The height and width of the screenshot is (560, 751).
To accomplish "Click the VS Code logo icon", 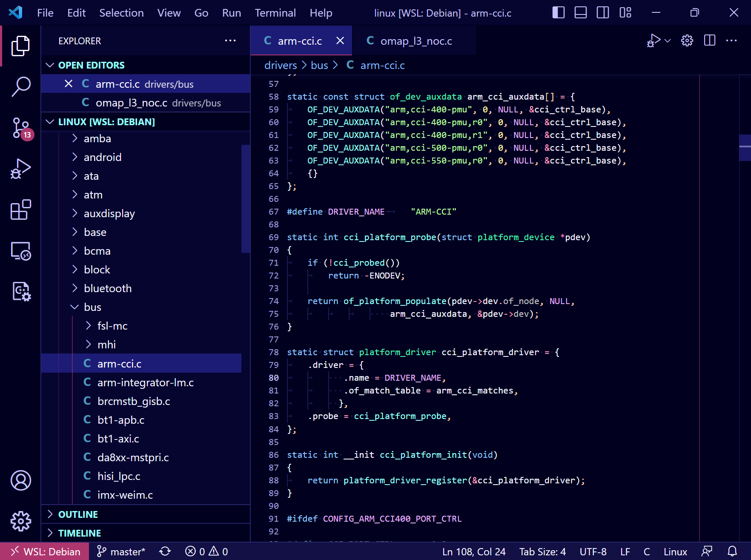I will point(15,12).
